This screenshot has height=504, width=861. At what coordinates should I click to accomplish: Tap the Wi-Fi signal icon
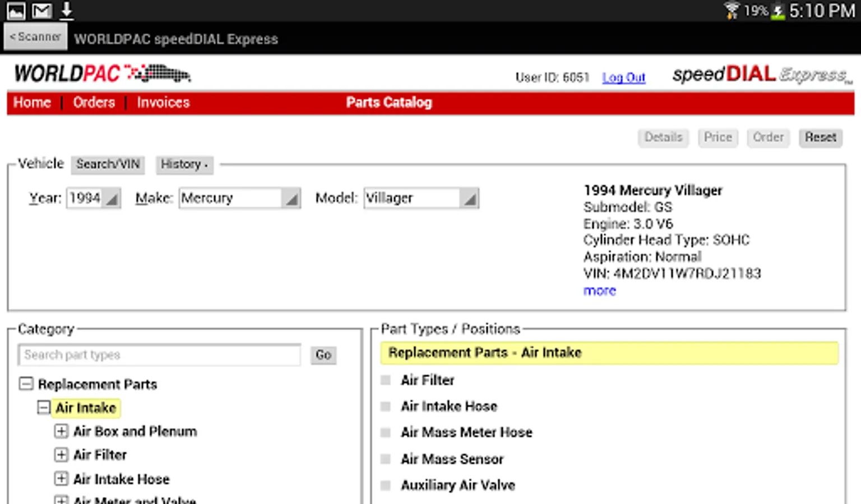point(732,10)
